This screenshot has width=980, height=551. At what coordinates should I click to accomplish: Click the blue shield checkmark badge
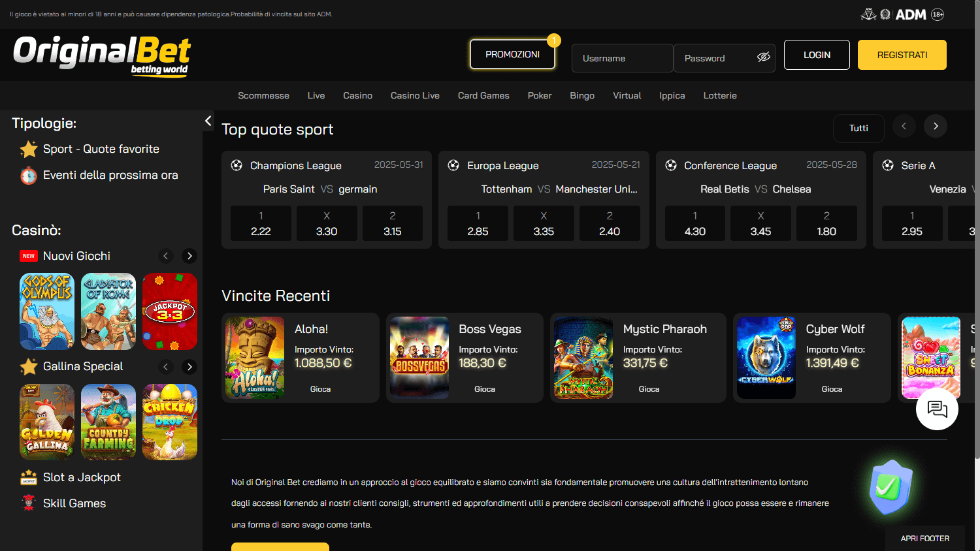pos(890,487)
